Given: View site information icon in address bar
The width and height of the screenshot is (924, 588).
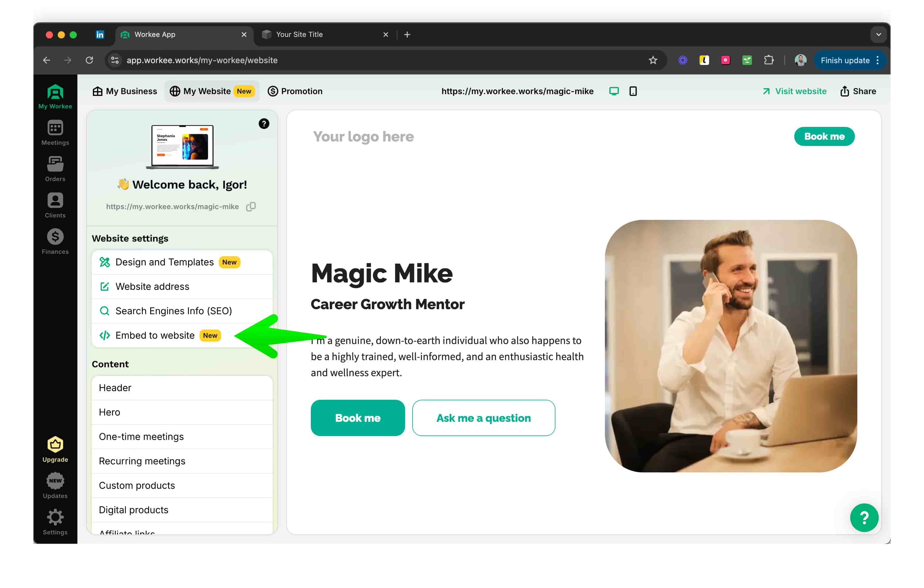Looking at the screenshot, I should click(x=115, y=60).
